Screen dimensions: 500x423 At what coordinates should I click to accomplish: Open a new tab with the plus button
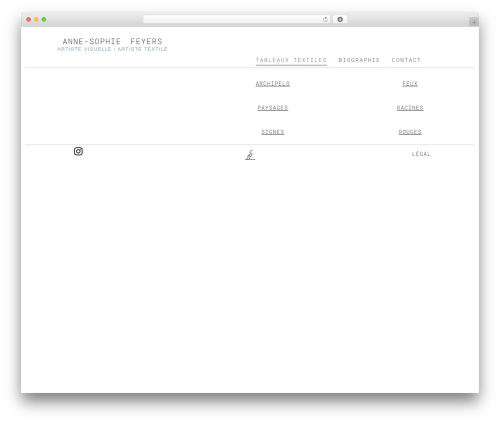tap(474, 22)
